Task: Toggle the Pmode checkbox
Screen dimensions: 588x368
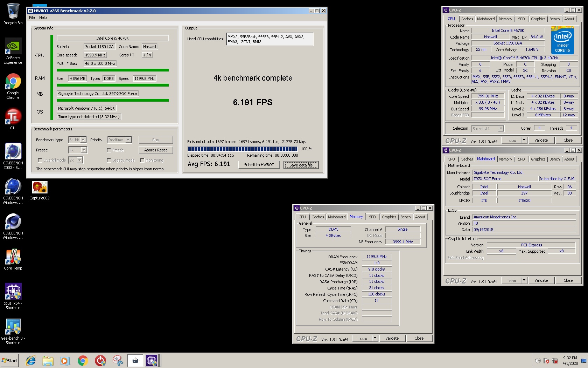Action: [x=109, y=150]
